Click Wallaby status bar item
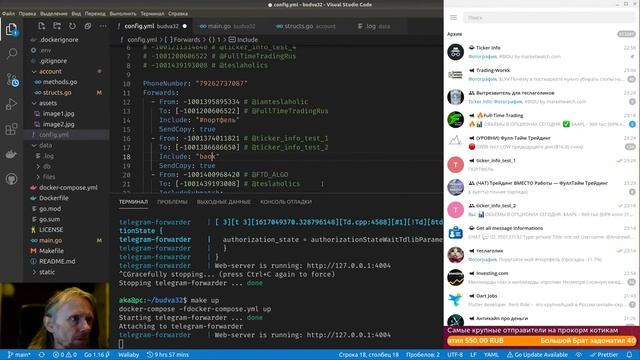Image resolution: width=640 pixels, height=360 pixels. pos(129,355)
